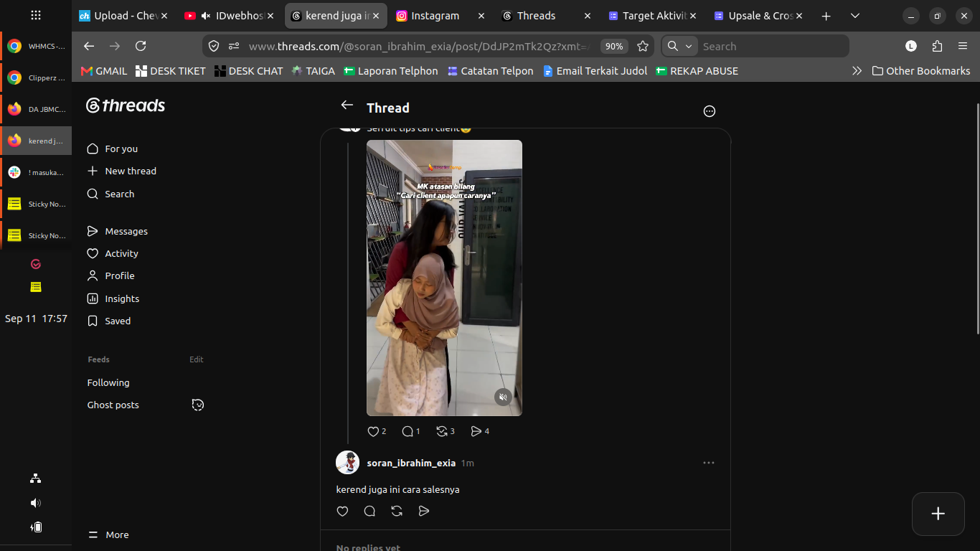
Task: Play the video thumbnail in the post
Action: (x=444, y=278)
